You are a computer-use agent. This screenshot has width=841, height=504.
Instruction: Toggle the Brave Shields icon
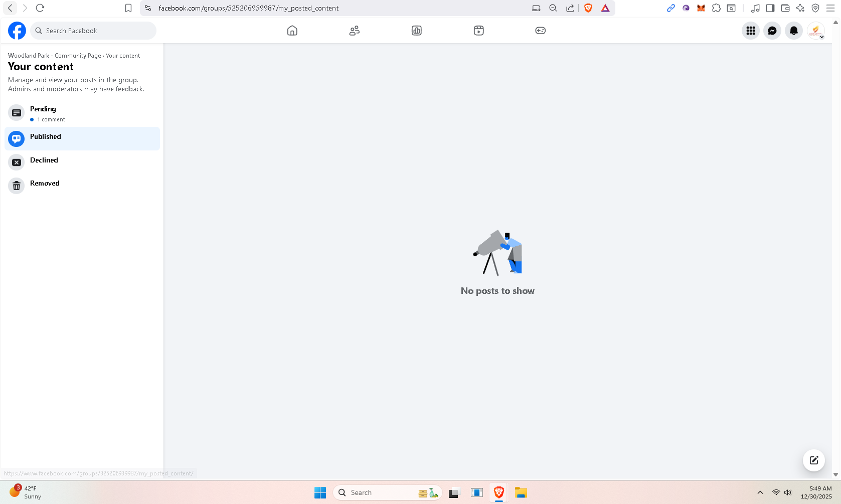click(x=588, y=8)
